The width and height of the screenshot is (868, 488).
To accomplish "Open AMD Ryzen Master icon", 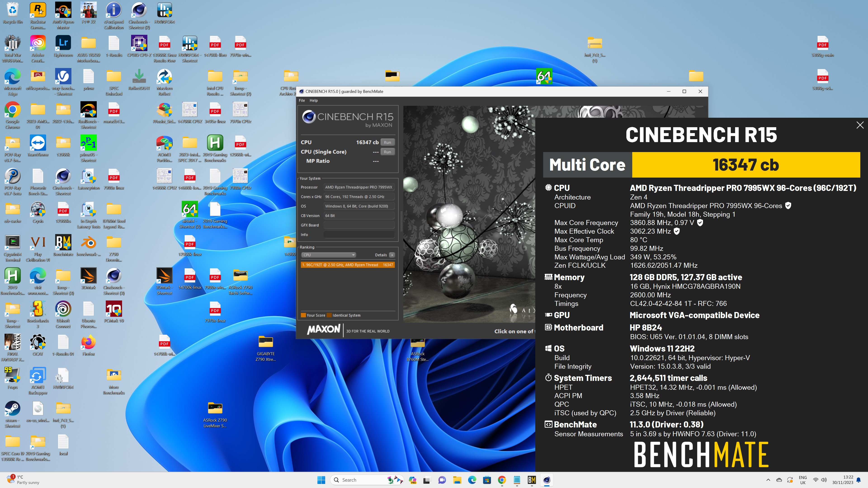I will (63, 16).
